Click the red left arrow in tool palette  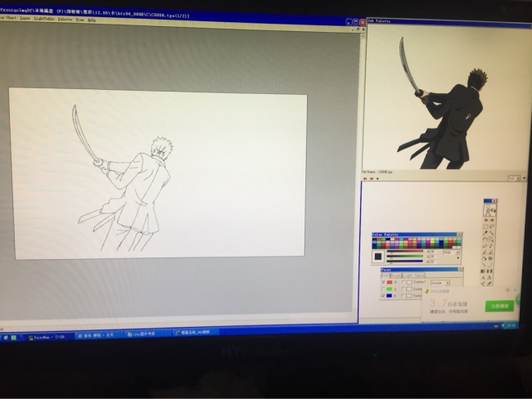click(486, 220)
